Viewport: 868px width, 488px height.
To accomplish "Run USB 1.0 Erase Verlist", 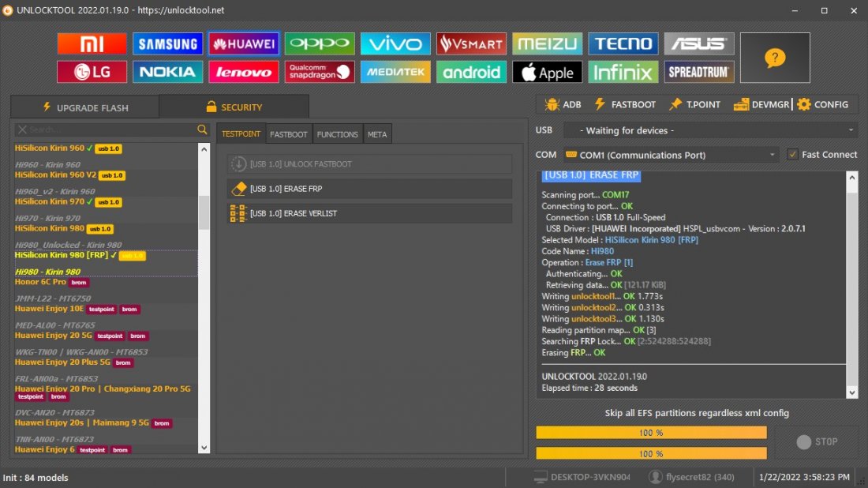I will point(369,213).
